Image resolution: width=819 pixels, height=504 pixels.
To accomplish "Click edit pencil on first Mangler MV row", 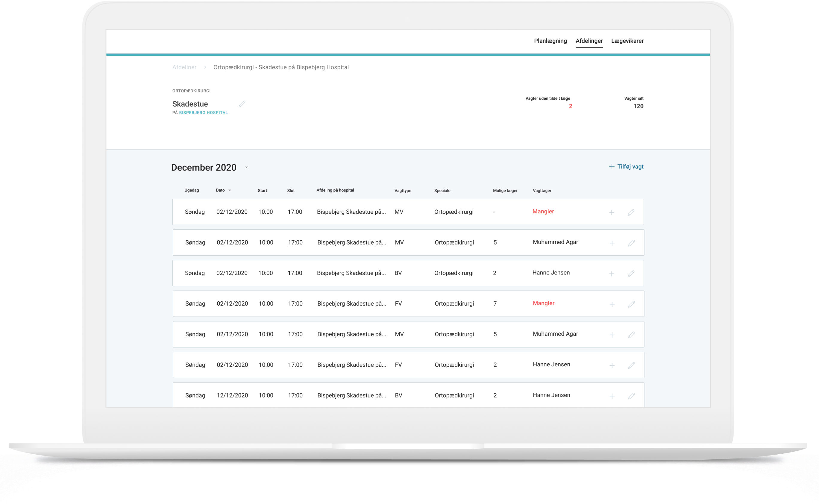I will click(x=631, y=212).
